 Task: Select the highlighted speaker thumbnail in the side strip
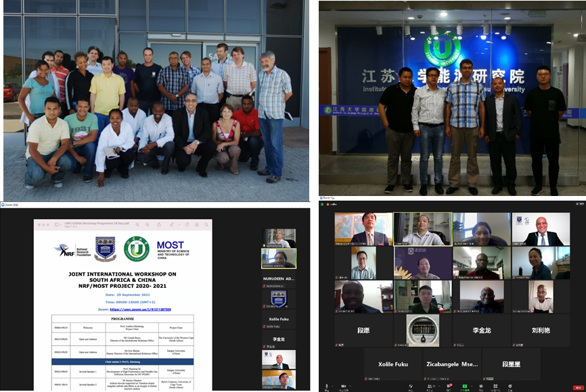pos(279,258)
